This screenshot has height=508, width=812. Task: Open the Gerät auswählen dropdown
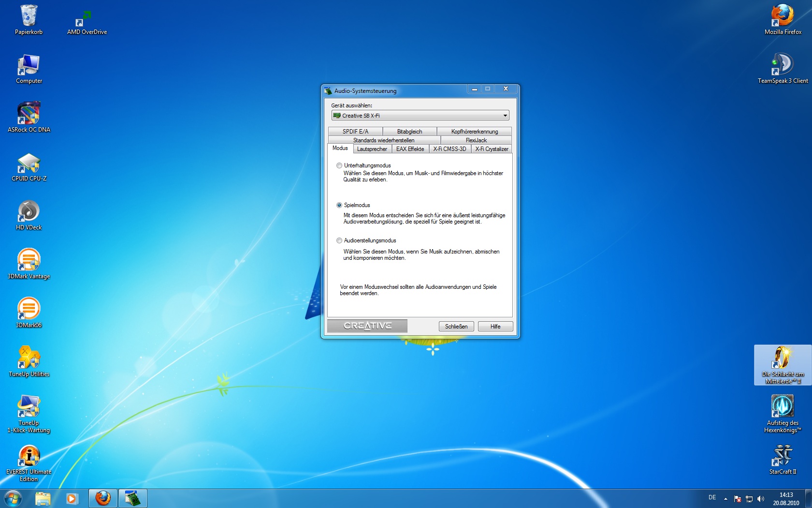420,116
